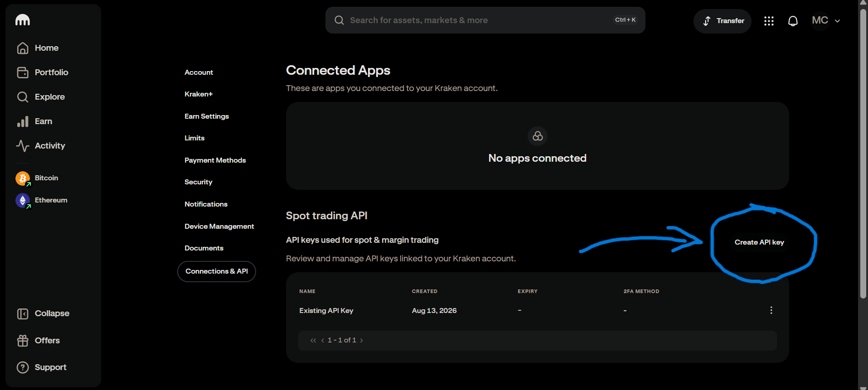868x390 pixels.
Task: Open the Earn bar-chart icon
Action: click(23, 121)
